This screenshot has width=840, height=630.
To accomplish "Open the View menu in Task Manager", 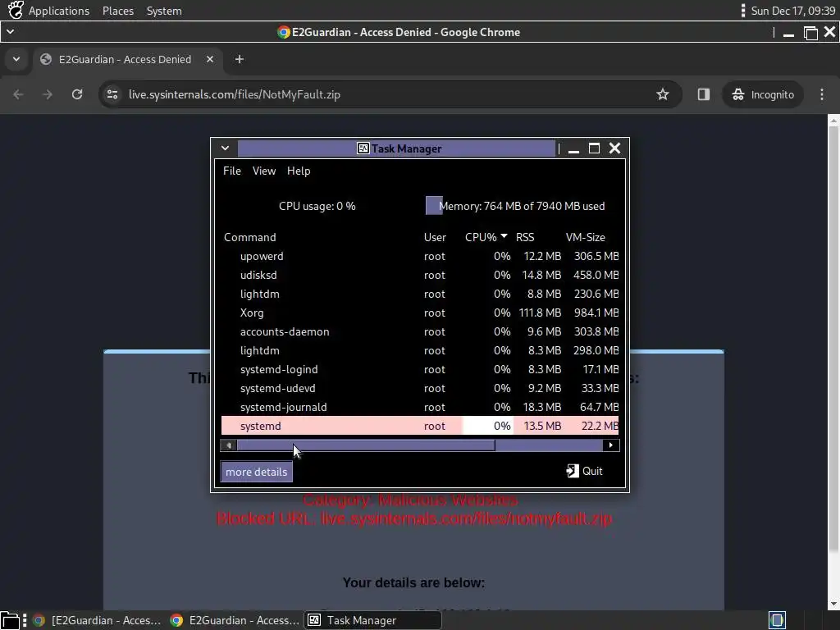I will click(264, 171).
